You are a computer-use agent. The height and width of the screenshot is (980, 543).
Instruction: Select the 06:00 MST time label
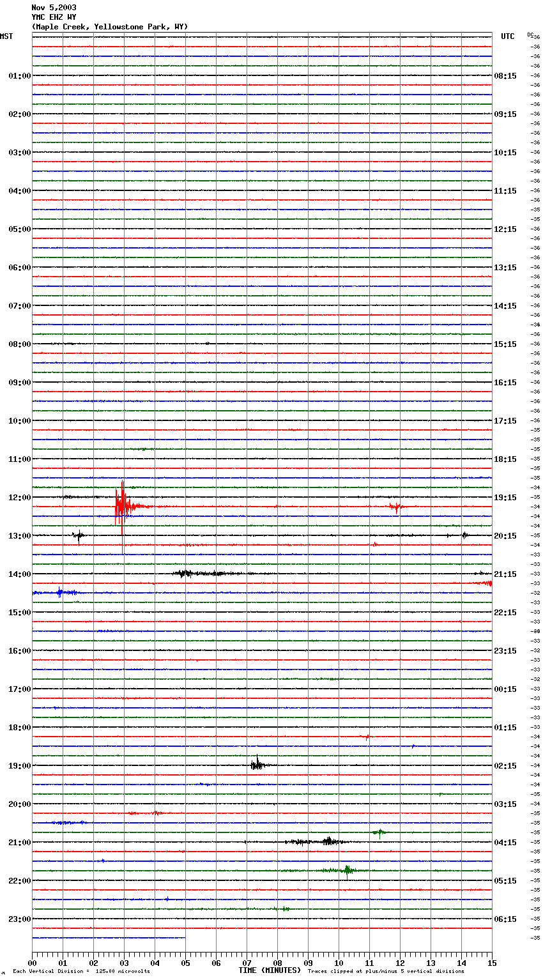[20, 268]
